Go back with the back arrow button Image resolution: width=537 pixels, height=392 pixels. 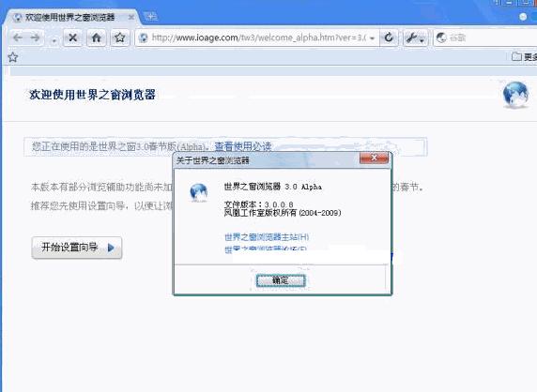click(18, 38)
